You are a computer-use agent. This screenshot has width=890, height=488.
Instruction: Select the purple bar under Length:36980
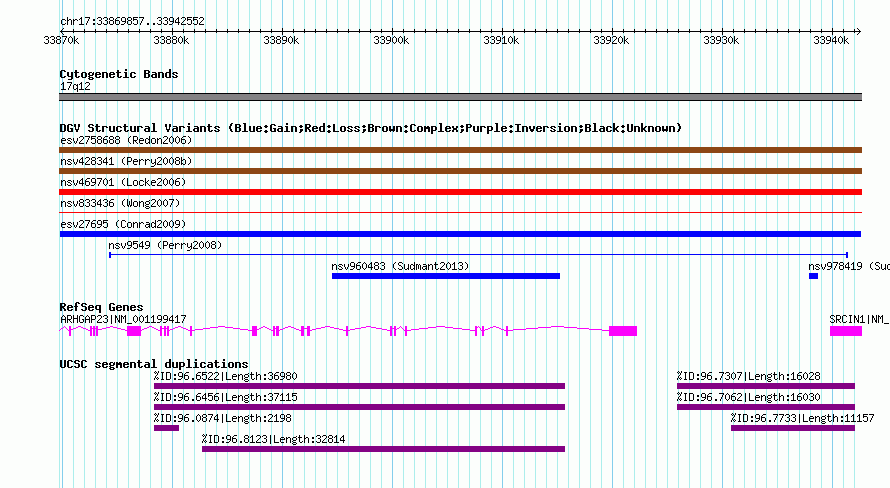(359, 386)
